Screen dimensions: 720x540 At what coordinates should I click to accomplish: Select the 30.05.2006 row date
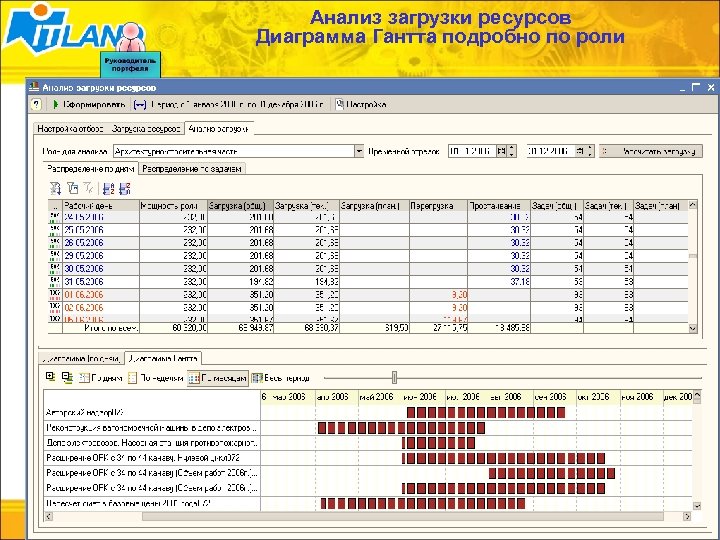(84, 269)
